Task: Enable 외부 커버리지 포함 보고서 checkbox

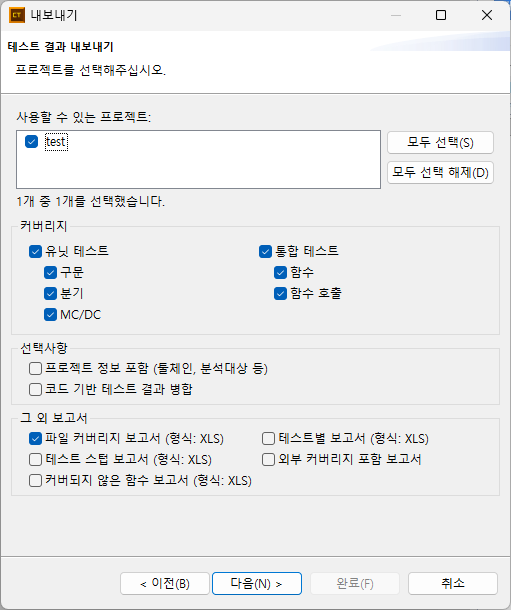Action: point(268,460)
